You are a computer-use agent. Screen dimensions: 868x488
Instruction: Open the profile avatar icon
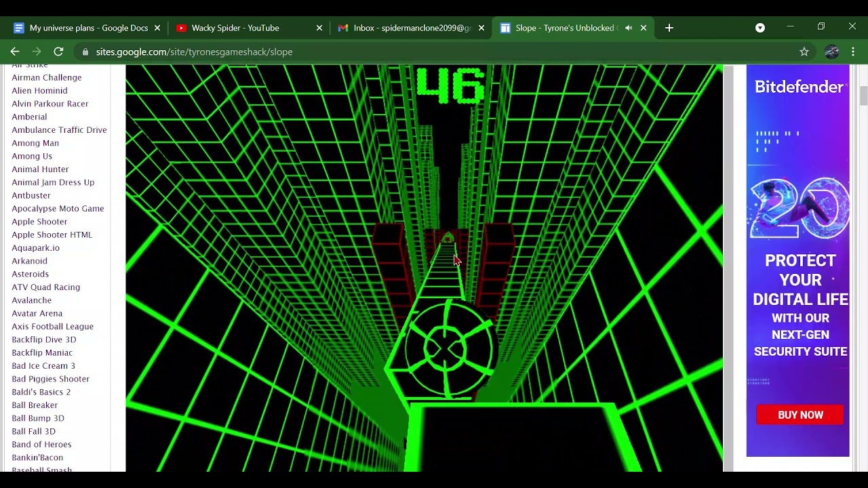pos(832,52)
